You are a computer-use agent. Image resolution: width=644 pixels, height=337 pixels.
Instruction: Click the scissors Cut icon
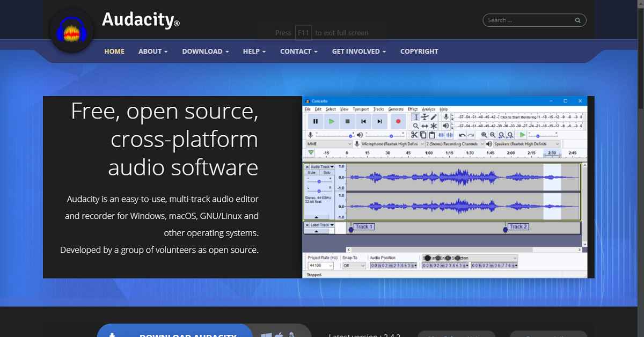pos(414,135)
